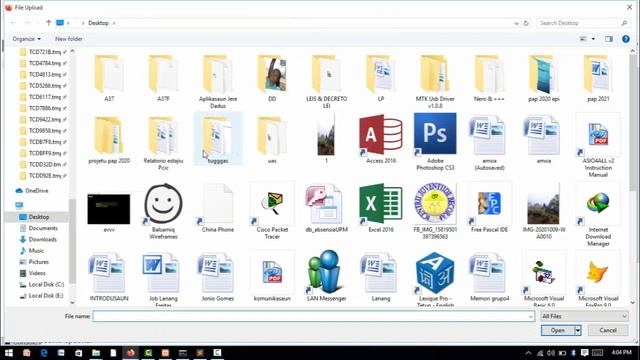This screenshot has width=640, height=360.
Task: Select the amoa (Autosaved) document
Action: pos(489,142)
